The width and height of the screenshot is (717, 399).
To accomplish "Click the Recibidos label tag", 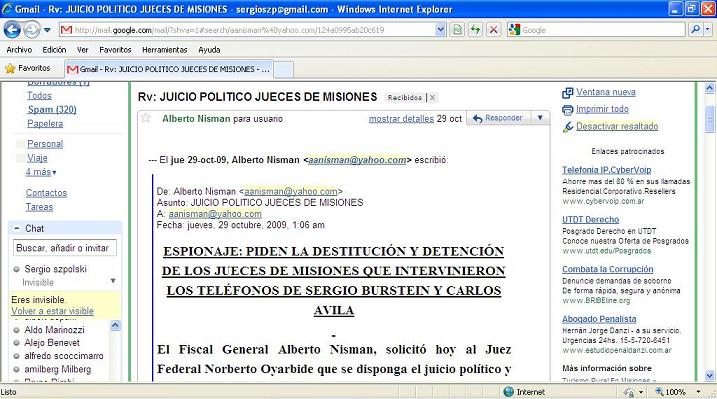I will point(405,98).
